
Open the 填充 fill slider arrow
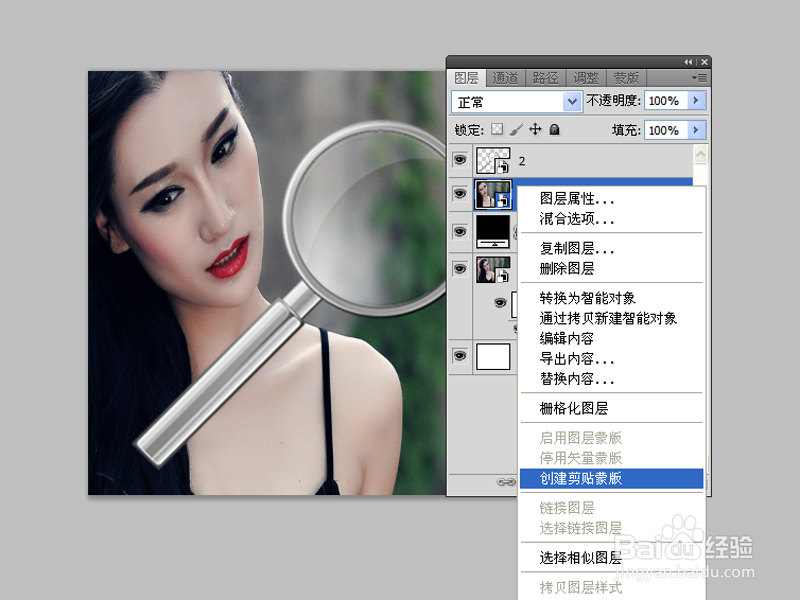[696, 130]
